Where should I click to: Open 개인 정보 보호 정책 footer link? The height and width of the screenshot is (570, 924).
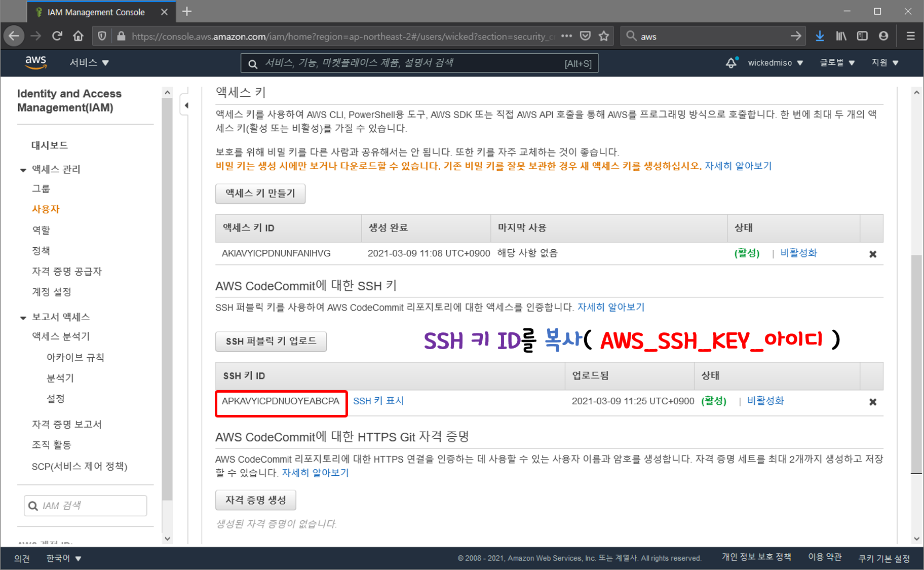756,557
